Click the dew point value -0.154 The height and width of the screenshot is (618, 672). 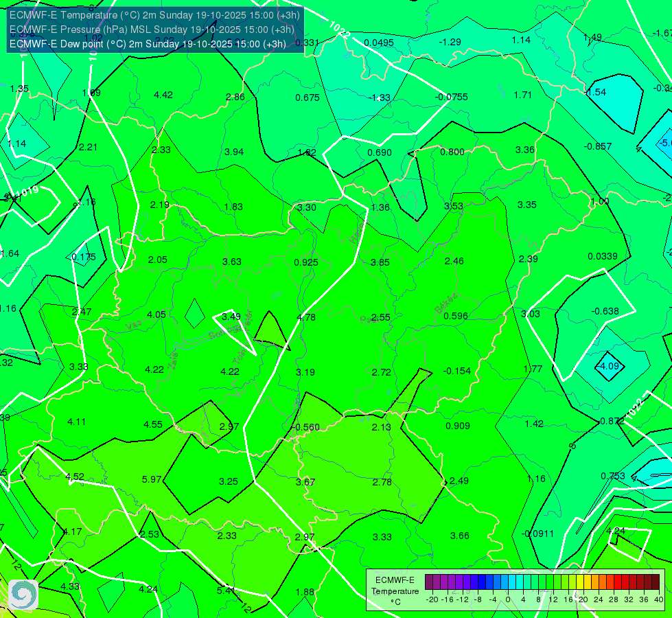457,371
